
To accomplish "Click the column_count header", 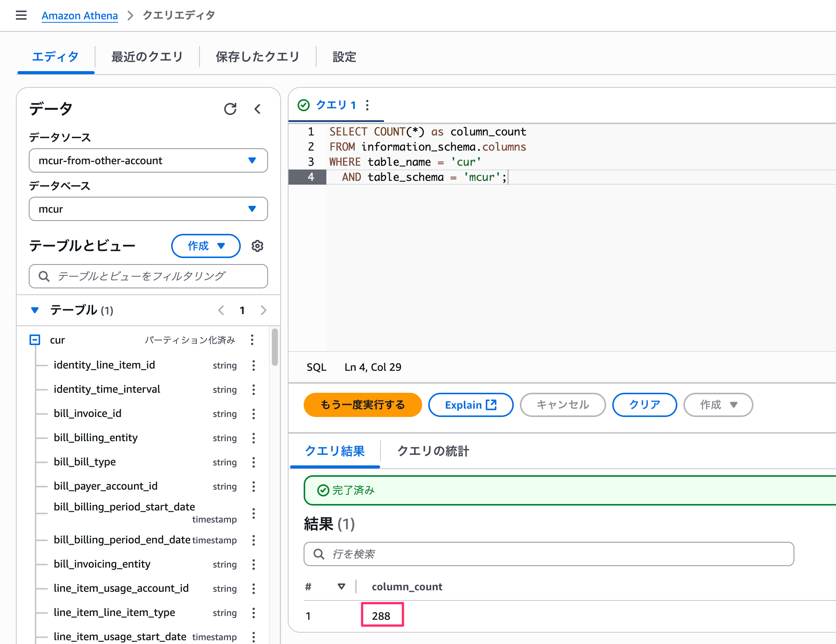I will pos(407,586).
